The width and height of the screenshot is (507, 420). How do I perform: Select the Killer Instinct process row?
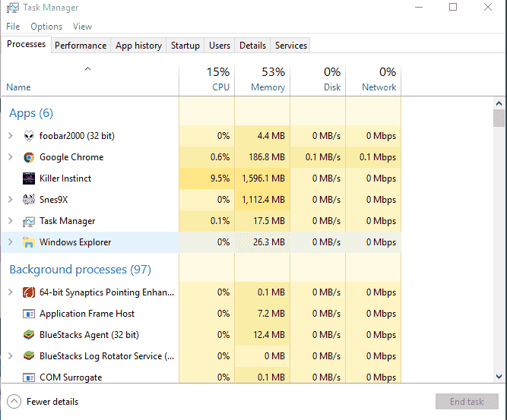[x=201, y=178]
